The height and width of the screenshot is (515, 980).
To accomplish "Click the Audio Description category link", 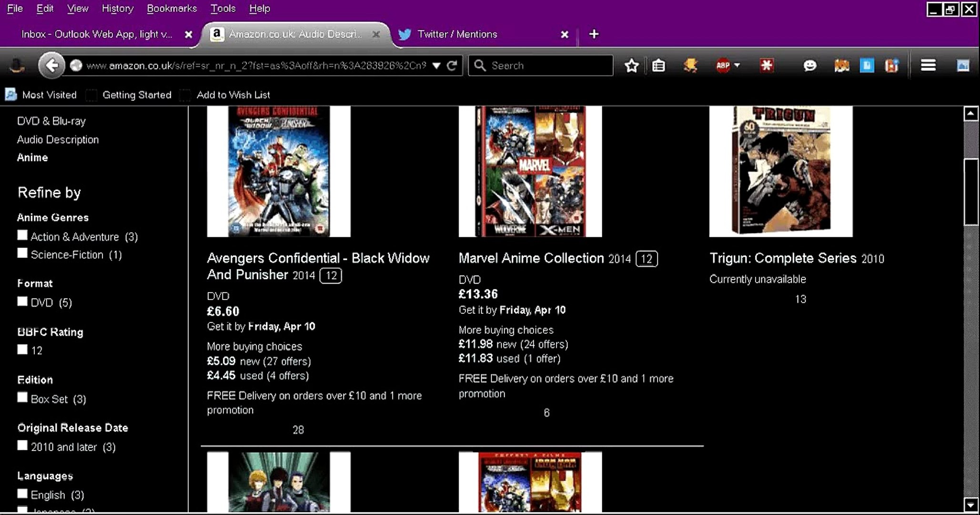I will tap(58, 140).
